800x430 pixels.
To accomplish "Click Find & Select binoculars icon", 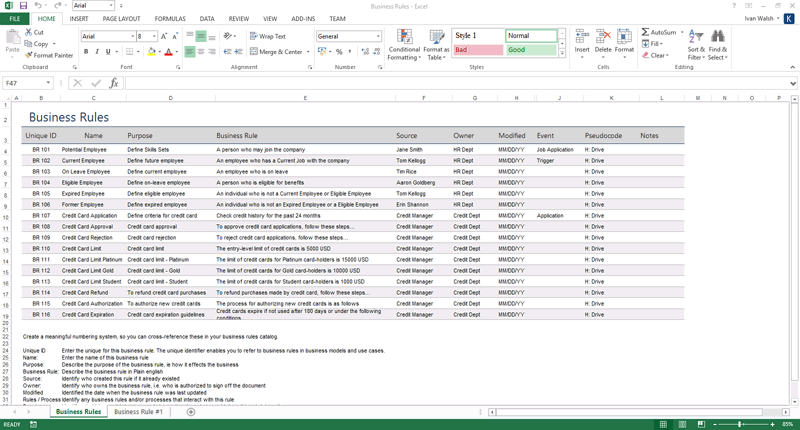I will pyautogui.click(x=718, y=36).
